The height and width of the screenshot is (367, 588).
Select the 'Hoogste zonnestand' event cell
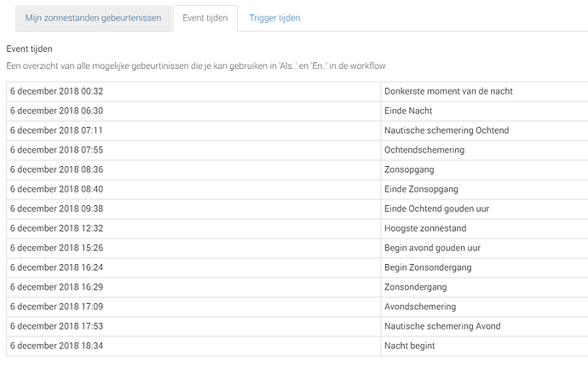tap(425, 228)
